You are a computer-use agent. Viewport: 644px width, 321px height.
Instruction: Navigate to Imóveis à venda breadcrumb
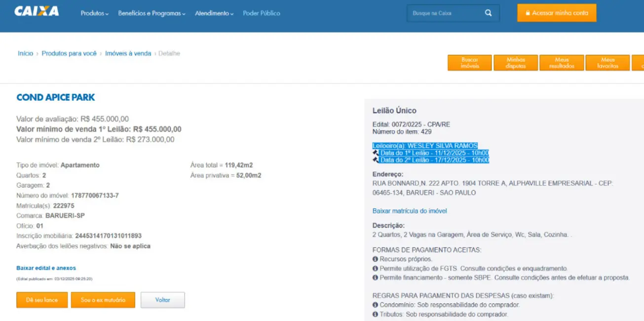coord(128,53)
